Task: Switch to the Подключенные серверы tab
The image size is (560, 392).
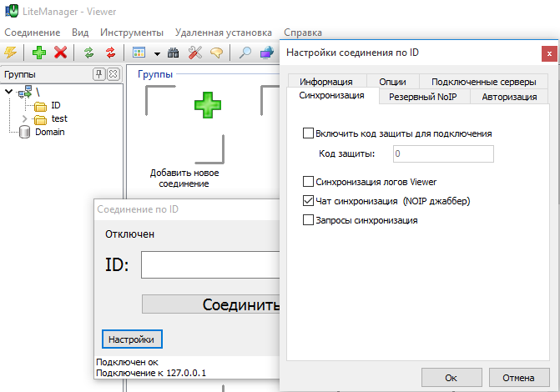Action: (x=483, y=82)
